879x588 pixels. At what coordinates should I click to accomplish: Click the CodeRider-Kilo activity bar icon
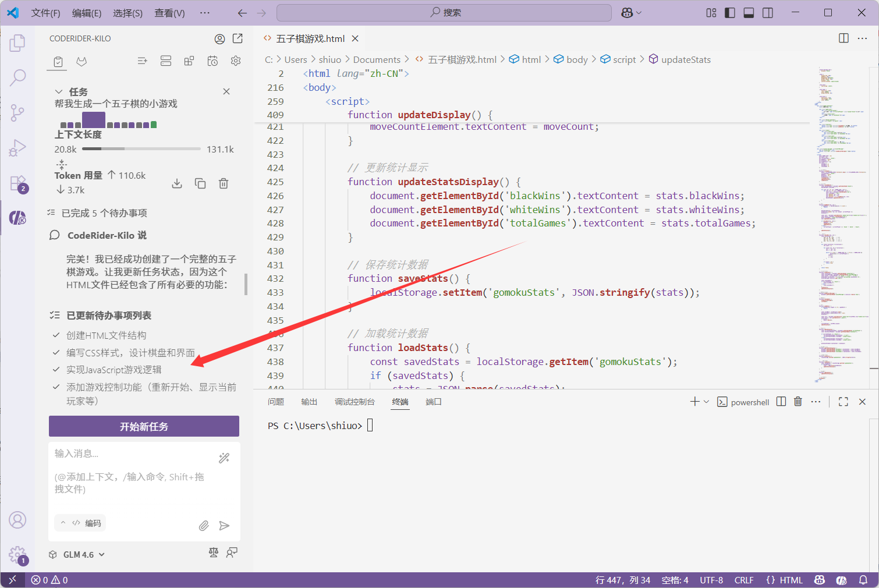(17, 218)
